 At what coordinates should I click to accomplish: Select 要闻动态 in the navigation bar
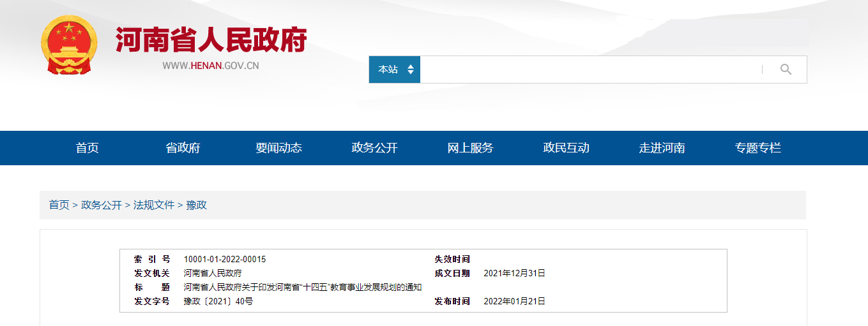pyautogui.click(x=278, y=148)
